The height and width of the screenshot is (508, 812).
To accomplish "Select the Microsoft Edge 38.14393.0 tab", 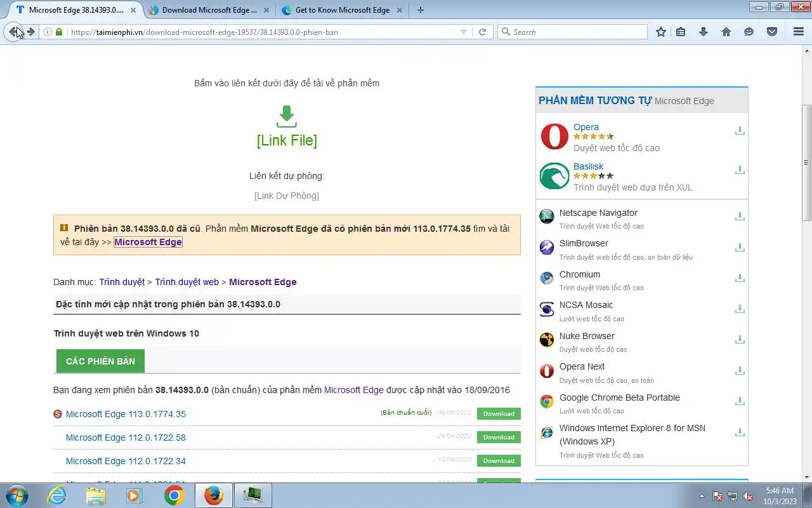I will 75,10.
